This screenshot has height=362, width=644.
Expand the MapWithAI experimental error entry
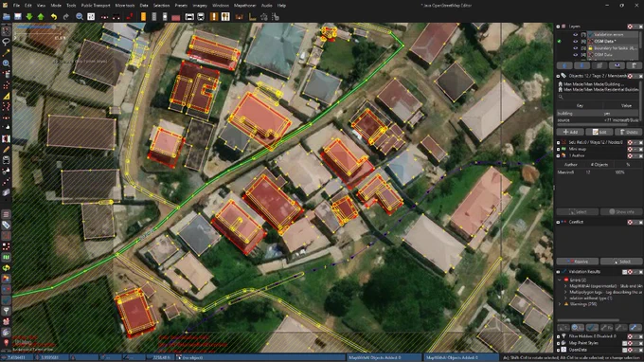565,286
